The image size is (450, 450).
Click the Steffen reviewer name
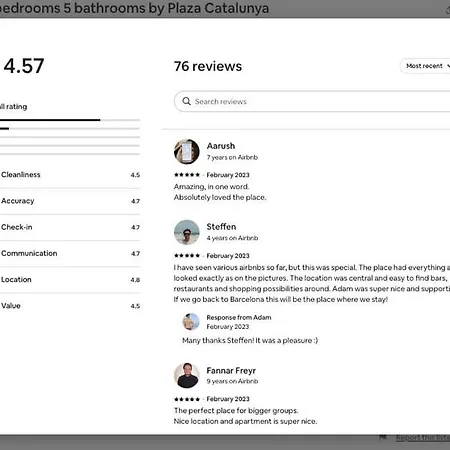coord(221,227)
